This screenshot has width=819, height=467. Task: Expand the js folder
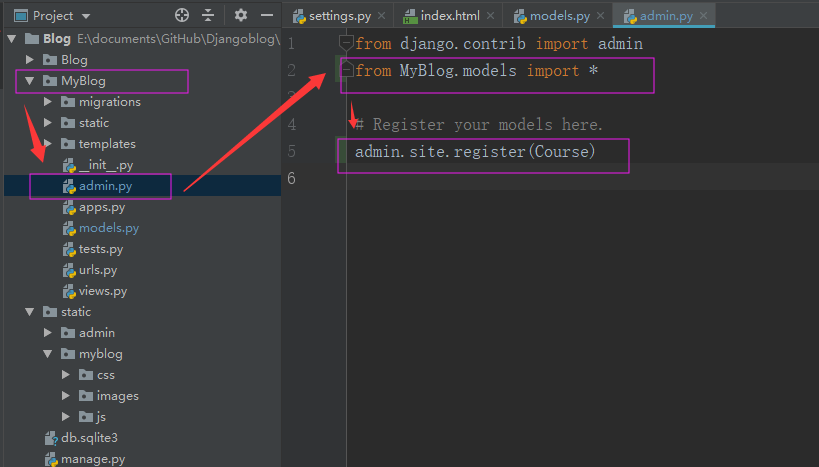click(x=65, y=416)
